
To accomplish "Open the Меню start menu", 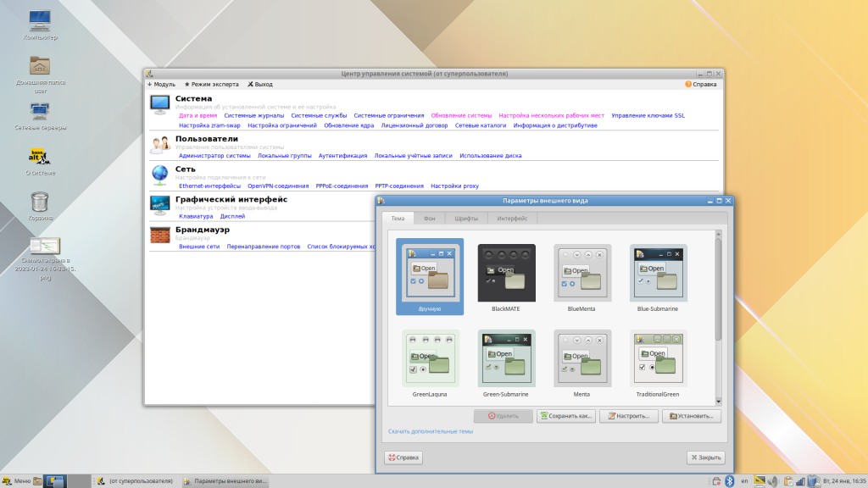I will tap(17, 481).
